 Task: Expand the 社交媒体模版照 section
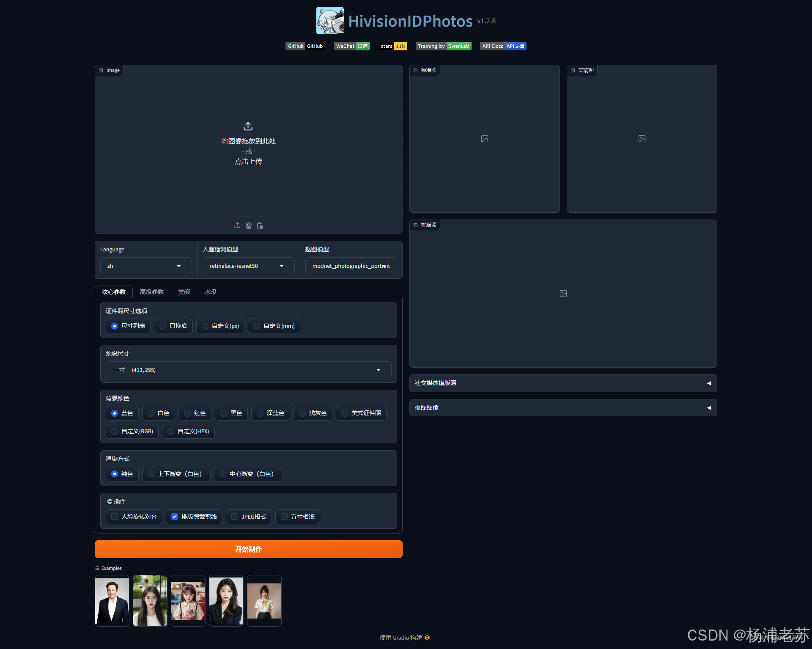click(563, 383)
